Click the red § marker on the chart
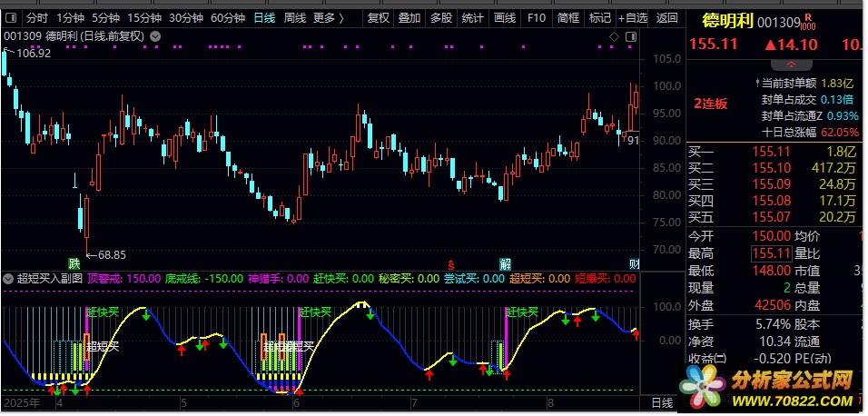 pos(449,263)
